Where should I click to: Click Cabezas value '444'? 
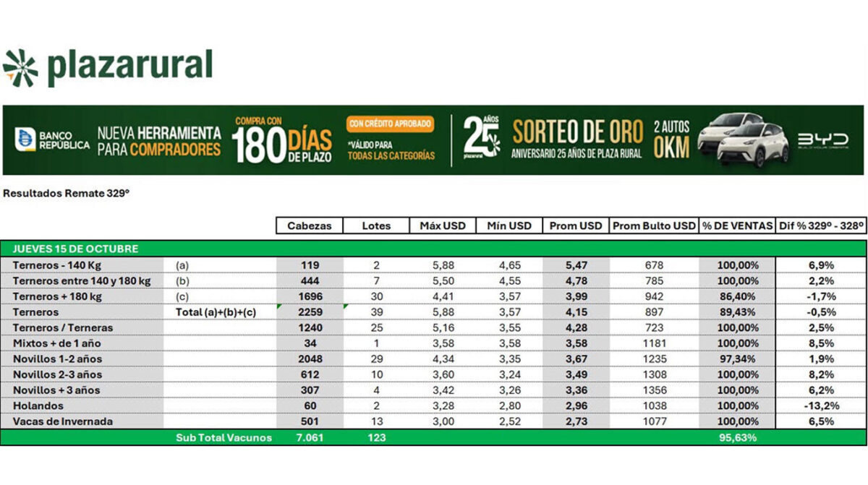point(310,280)
